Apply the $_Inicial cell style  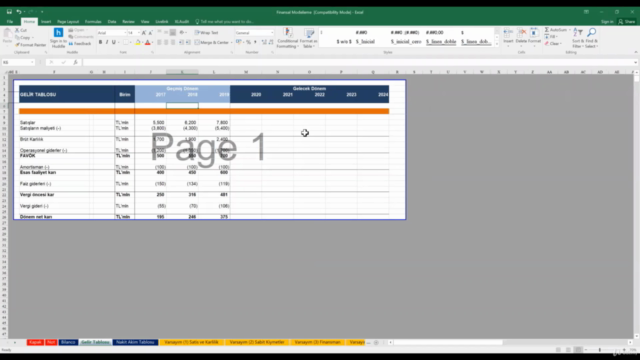[x=365, y=42]
